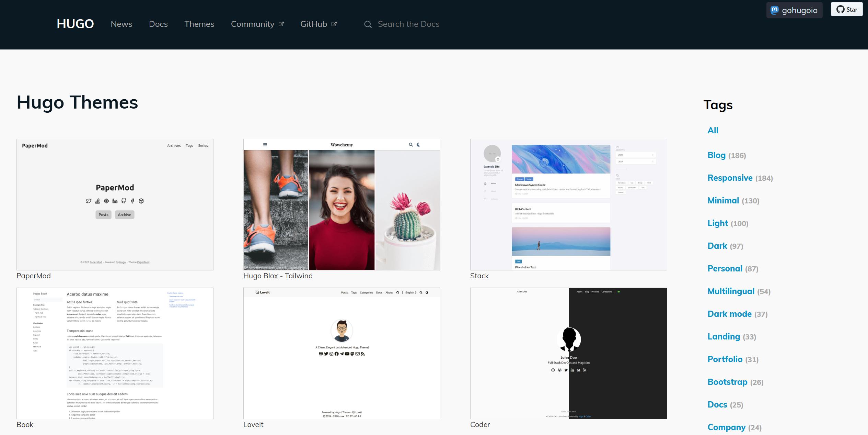This screenshot has height=435, width=868.
Task: Open the Community external link
Action: click(257, 24)
